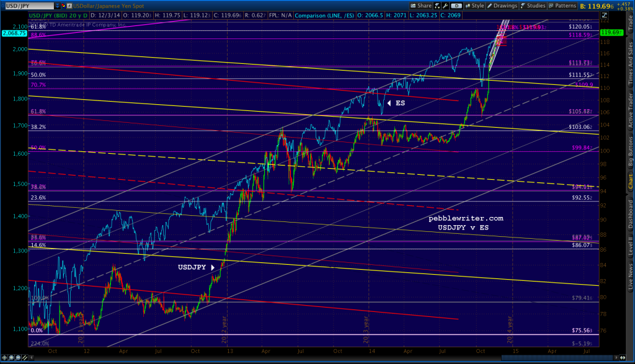The width and height of the screenshot is (635, 364).
Task: Expand the USD/JPY symbol dropdown arrow
Action: click(x=57, y=6)
